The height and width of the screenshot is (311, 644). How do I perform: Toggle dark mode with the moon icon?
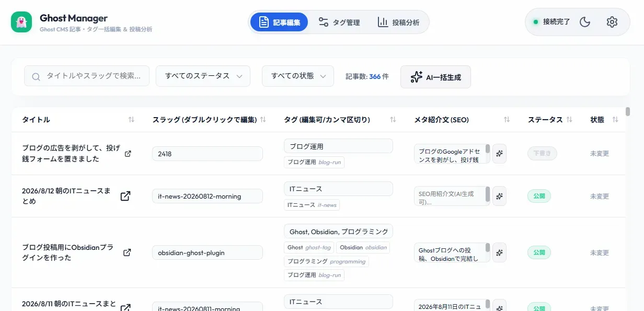pyautogui.click(x=585, y=22)
